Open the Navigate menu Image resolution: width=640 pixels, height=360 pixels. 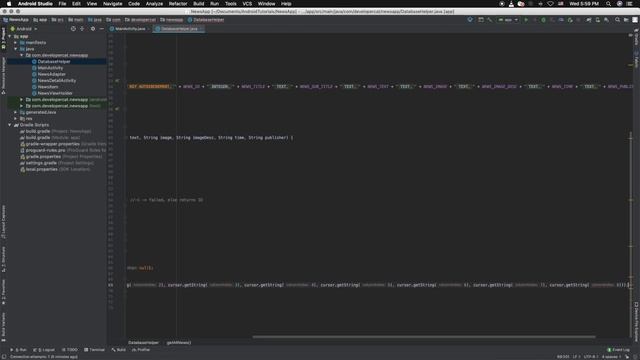113,4
